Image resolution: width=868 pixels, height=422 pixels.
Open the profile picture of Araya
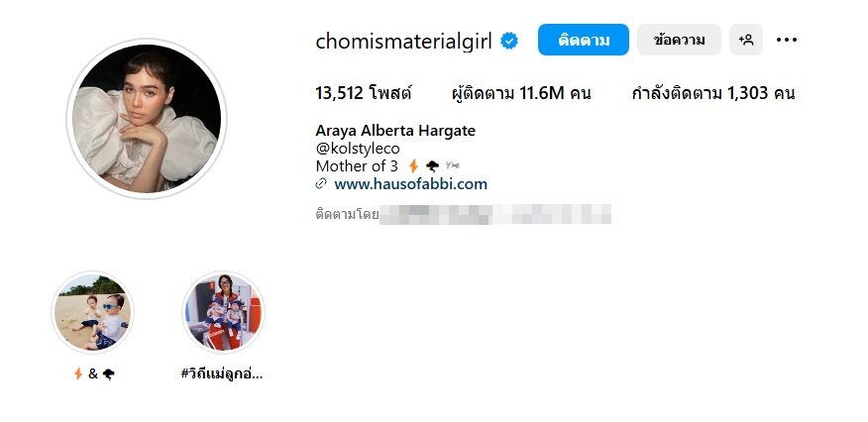pos(147,118)
